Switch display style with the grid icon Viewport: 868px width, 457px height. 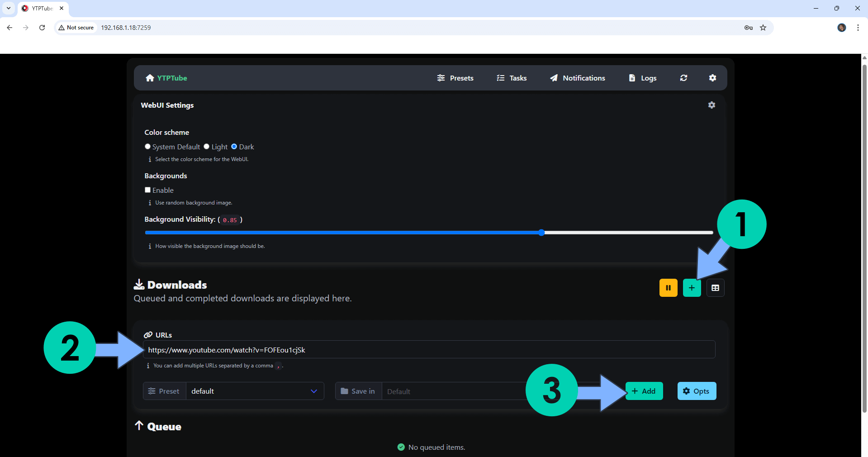point(715,288)
